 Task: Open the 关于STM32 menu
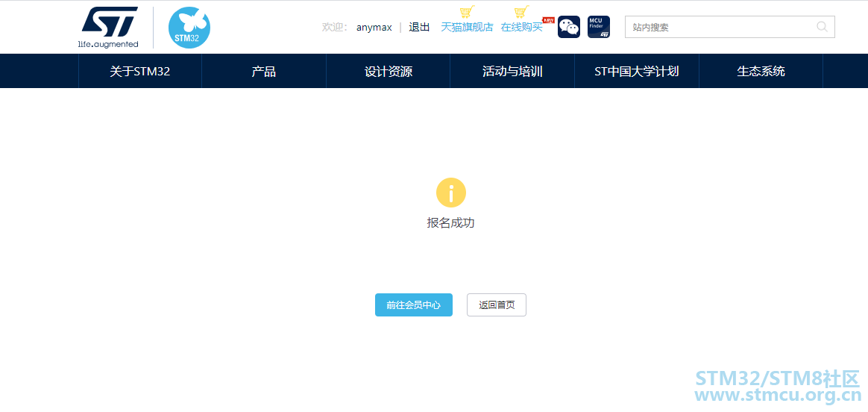point(140,71)
